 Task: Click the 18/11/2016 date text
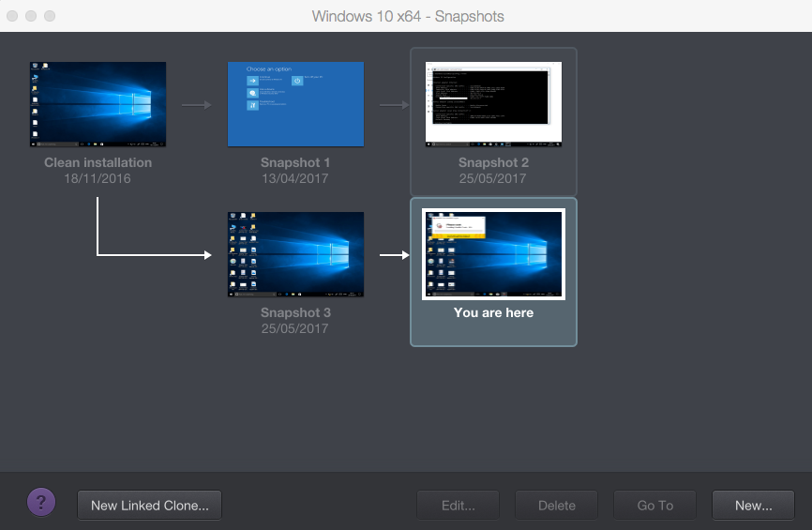click(x=98, y=178)
